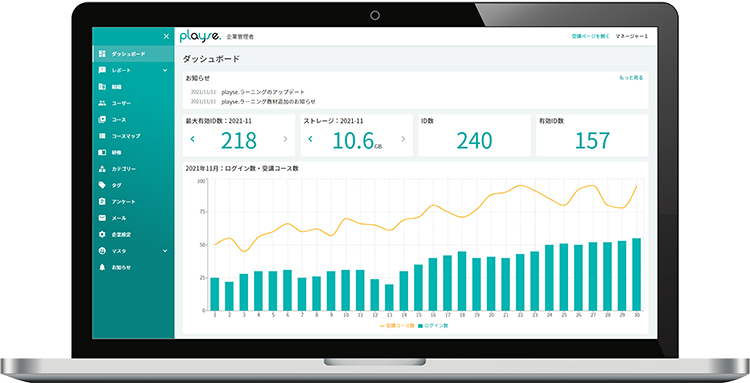
Task: Toggle ログイン数 legend entry
Action: tap(433, 326)
